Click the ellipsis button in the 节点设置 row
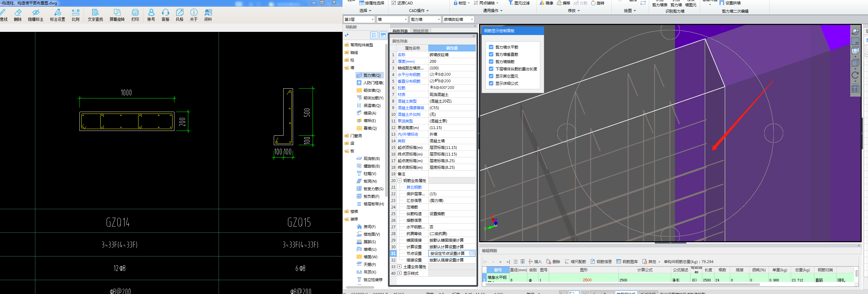Viewport: 868px width, 294px height. pyautogui.click(x=472, y=253)
